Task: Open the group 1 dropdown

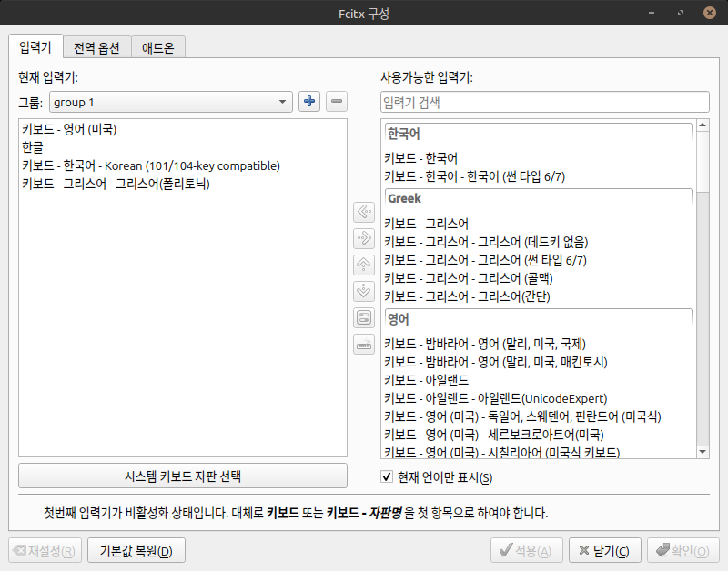Action: click(x=171, y=102)
